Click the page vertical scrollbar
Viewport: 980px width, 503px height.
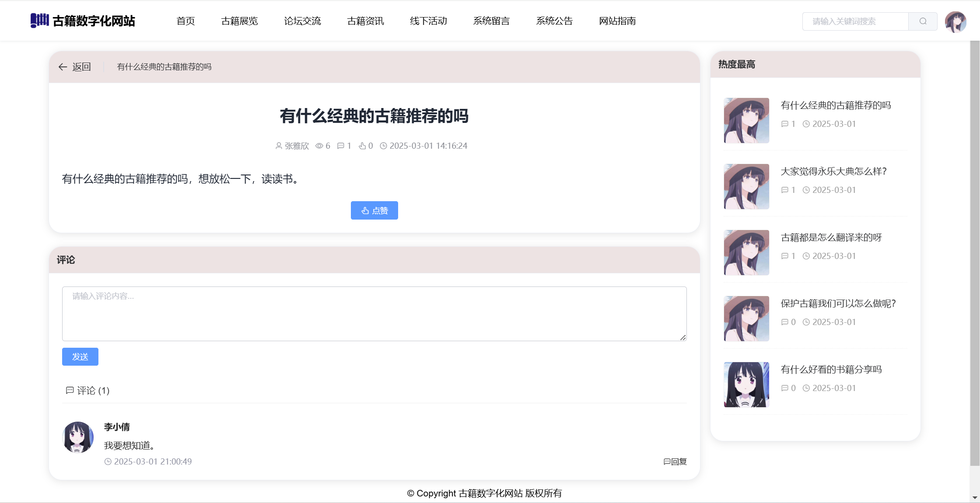pos(974,254)
